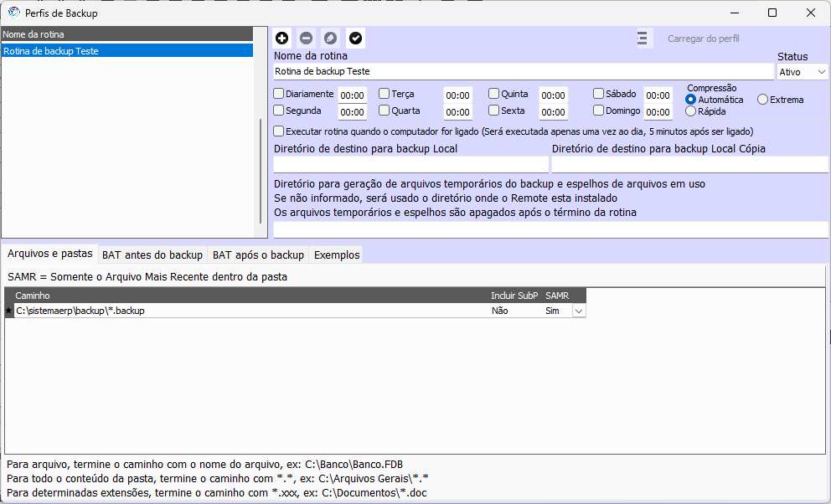
Task: Toggle the Diariamente checkbox
Action: point(278,94)
